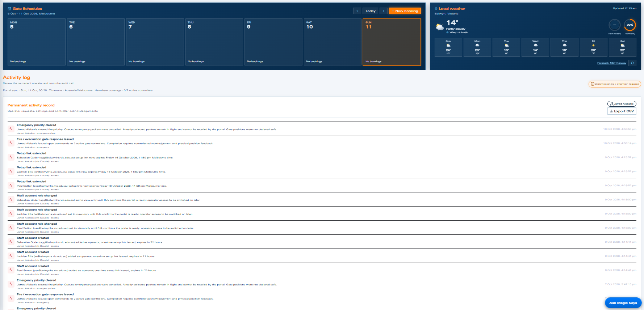
Task: Click the activity icon for Lachlan Ellis's Staff account role changed
Action: coord(11,213)
